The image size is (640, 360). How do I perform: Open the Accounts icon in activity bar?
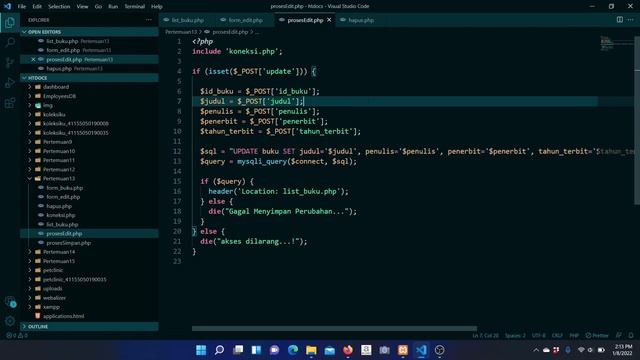click(10, 302)
